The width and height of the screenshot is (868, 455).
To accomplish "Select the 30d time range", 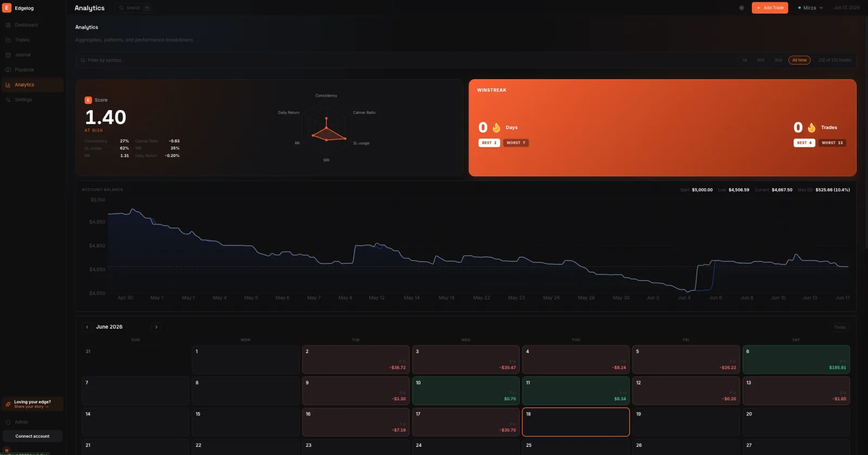I will pos(761,60).
